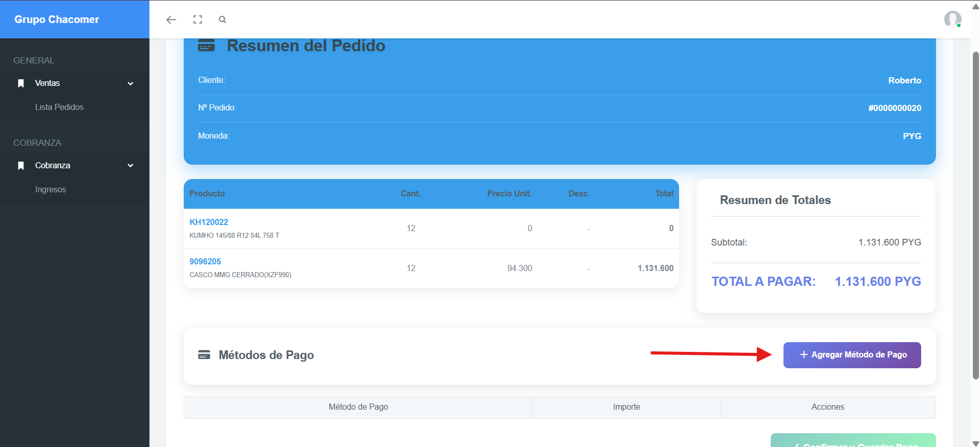980x447 pixels.
Task: Collapse the Ventas menu chevron
Action: coord(130,83)
